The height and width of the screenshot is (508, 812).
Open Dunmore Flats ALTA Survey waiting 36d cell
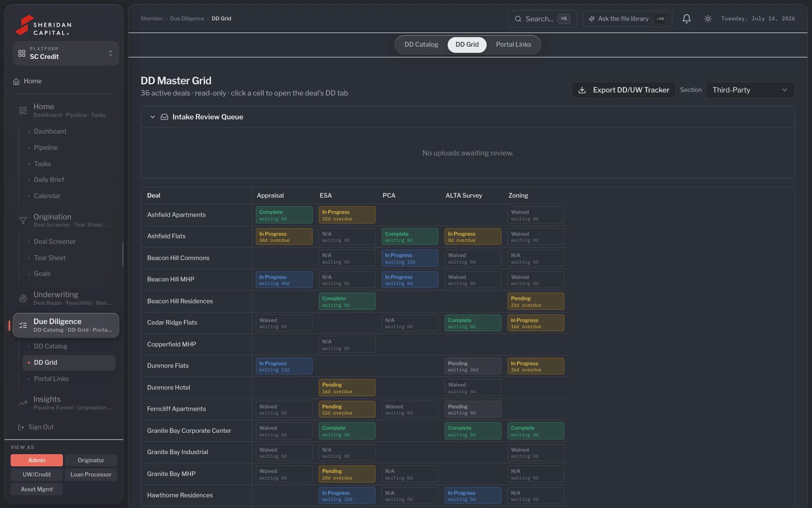click(473, 366)
